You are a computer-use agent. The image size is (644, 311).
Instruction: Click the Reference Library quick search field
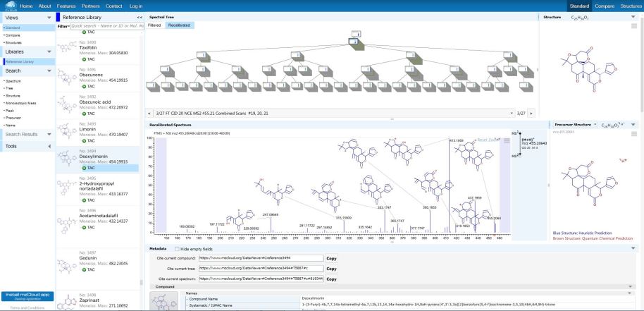pos(107,26)
